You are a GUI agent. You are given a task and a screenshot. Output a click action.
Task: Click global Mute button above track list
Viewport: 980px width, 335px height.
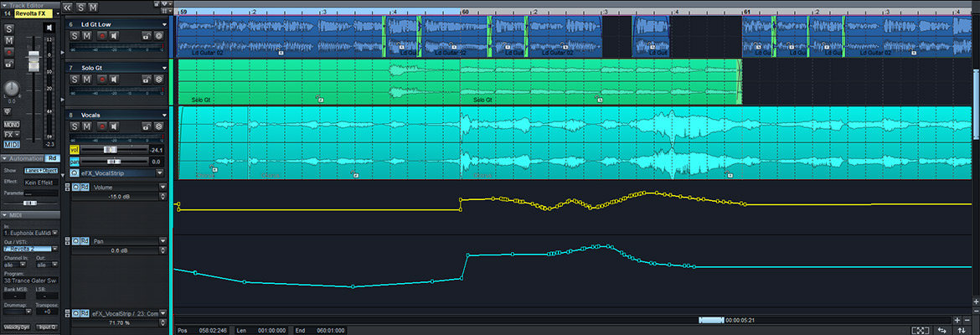pyautogui.click(x=93, y=8)
